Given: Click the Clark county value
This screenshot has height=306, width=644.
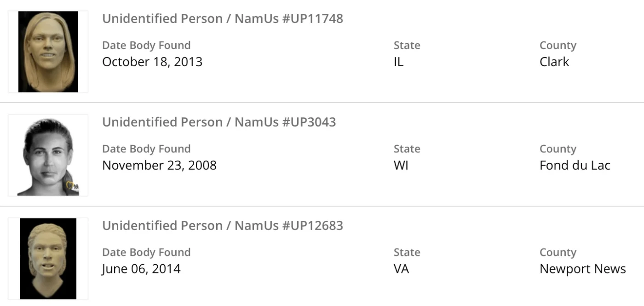Looking at the screenshot, I should [x=554, y=62].
